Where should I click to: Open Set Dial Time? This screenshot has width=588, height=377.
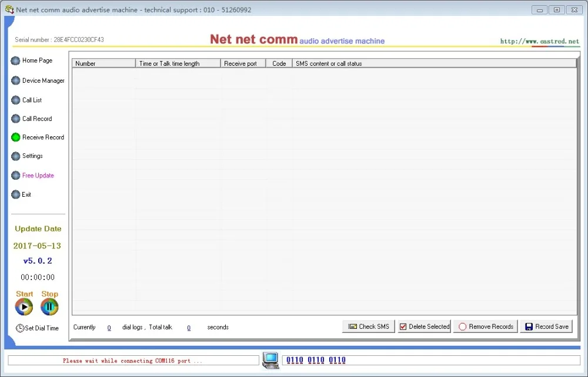[42, 328]
